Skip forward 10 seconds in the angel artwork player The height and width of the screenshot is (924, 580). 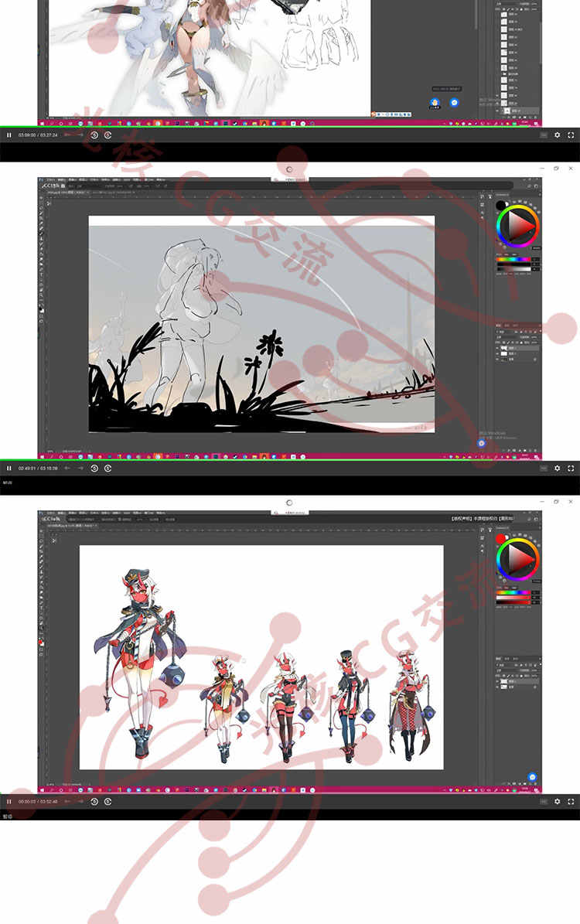tap(107, 135)
